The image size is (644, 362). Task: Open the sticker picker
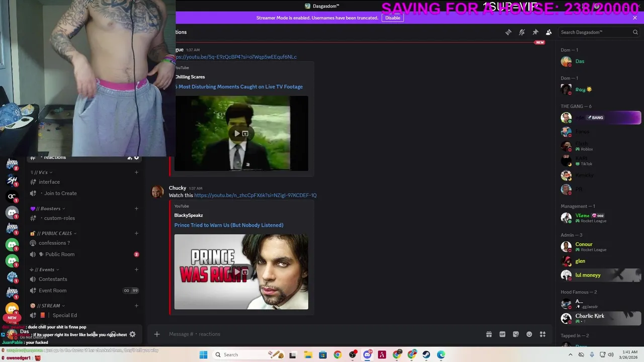coord(516,334)
